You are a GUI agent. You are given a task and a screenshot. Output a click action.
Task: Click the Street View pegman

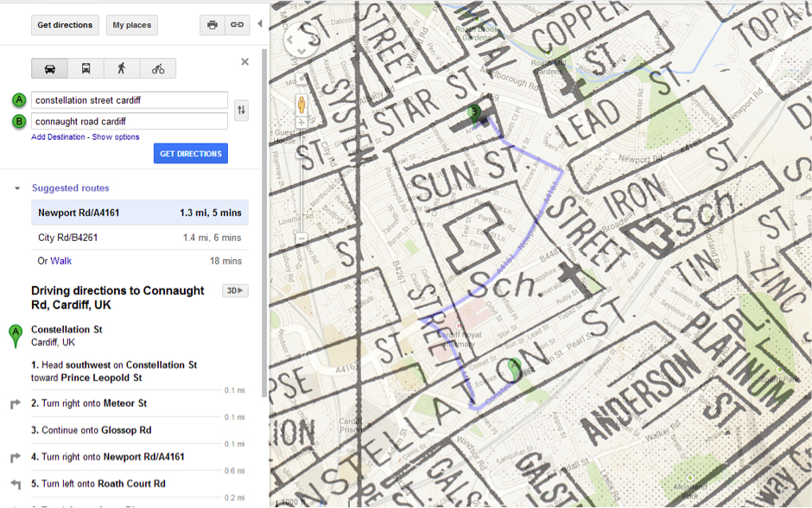pyautogui.click(x=302, y=105)
